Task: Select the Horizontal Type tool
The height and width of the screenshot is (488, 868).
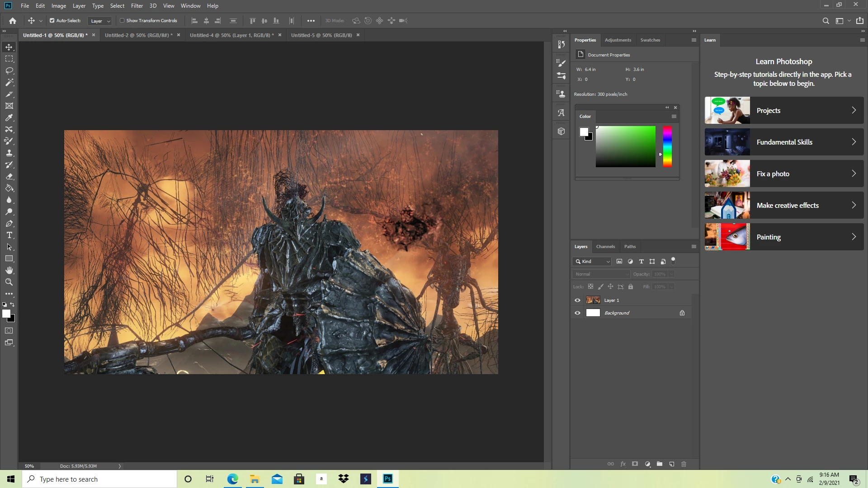Action: (9, 235)
